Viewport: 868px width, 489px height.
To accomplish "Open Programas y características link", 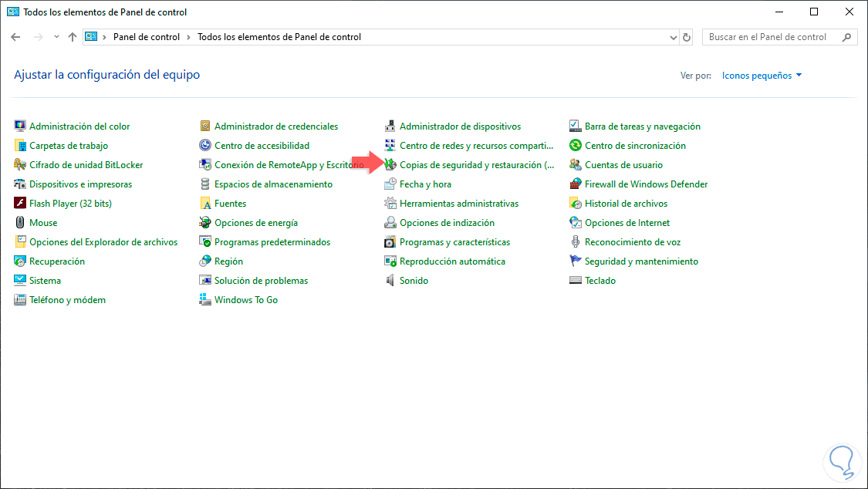I will click(454, 242).
